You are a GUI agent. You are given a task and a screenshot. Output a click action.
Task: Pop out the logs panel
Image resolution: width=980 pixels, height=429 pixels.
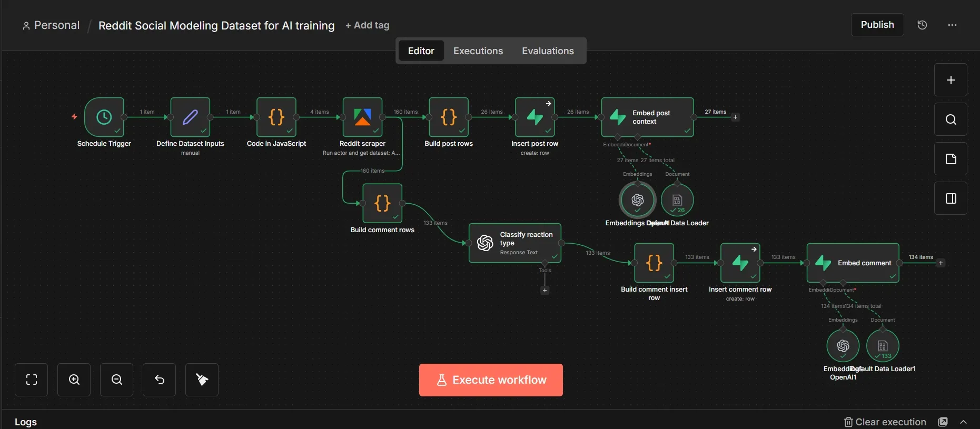point(943,422)
